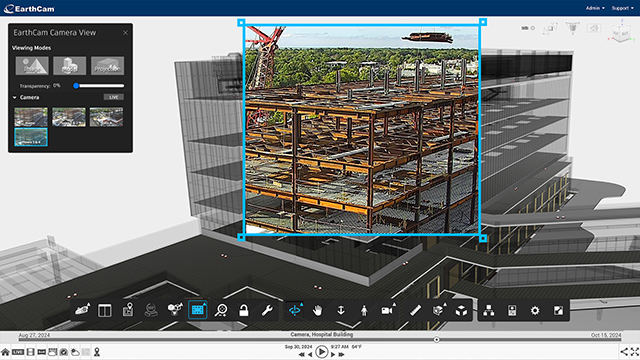Select the Image viewing mode
Screen dimensions: 640x360
pos(32,66)
